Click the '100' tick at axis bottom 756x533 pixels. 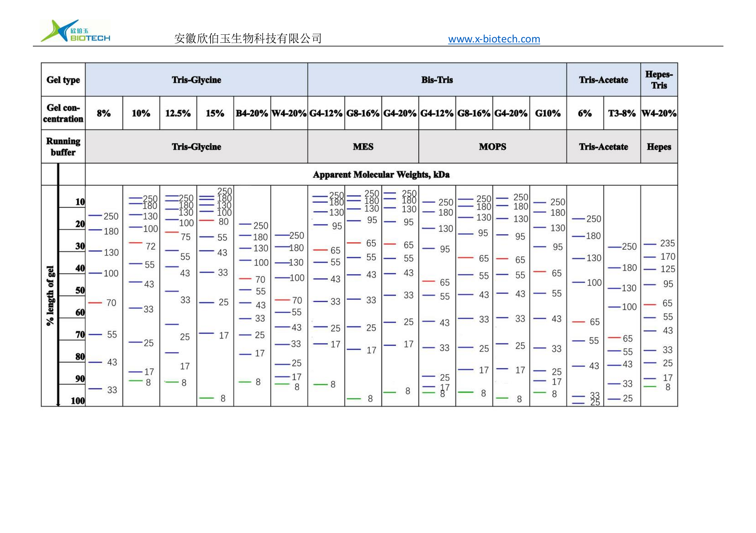pos(77,401)
